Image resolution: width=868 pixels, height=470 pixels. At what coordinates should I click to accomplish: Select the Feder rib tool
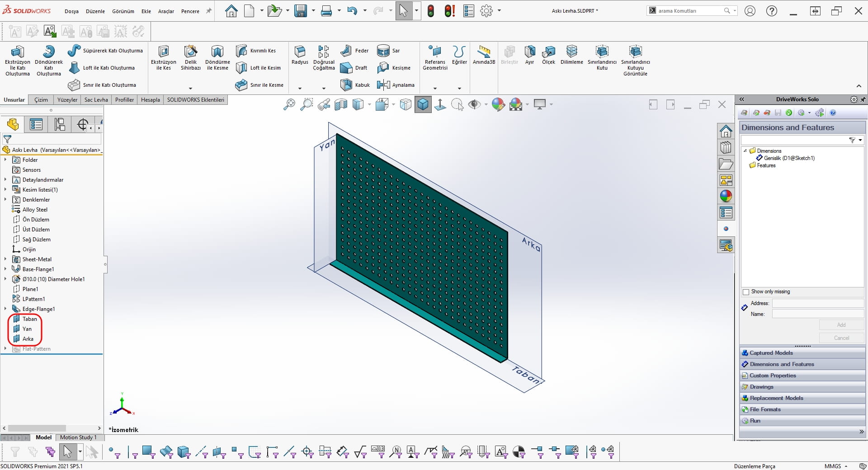tap(354, 51)
